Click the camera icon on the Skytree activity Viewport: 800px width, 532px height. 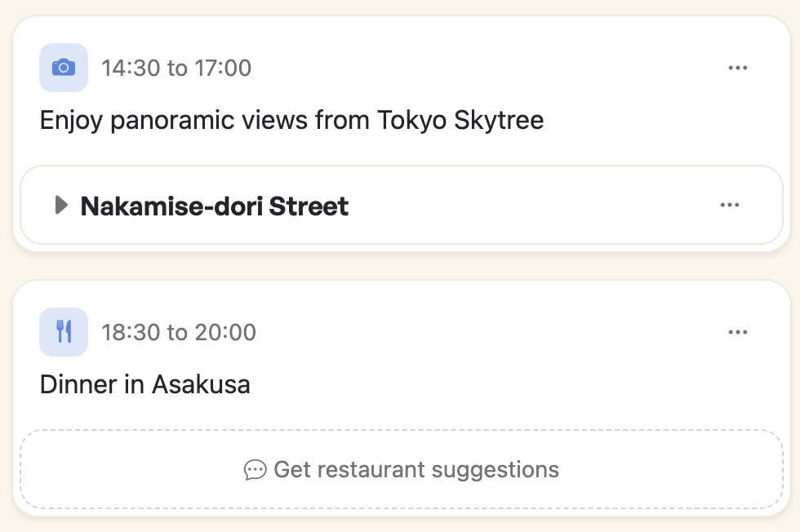coord(63,68)
